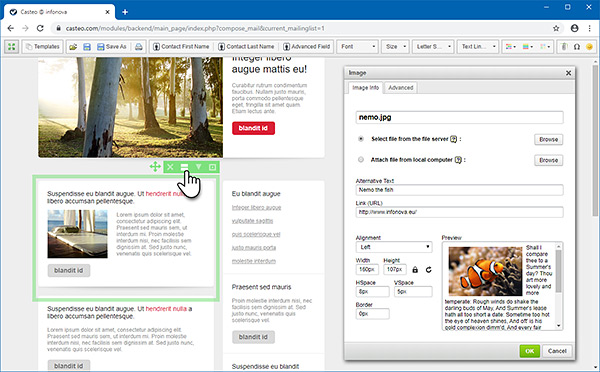Open the Size dropdown
Image resolution: width=600 pixels, height=372 pixels.
tap(395, 47)
